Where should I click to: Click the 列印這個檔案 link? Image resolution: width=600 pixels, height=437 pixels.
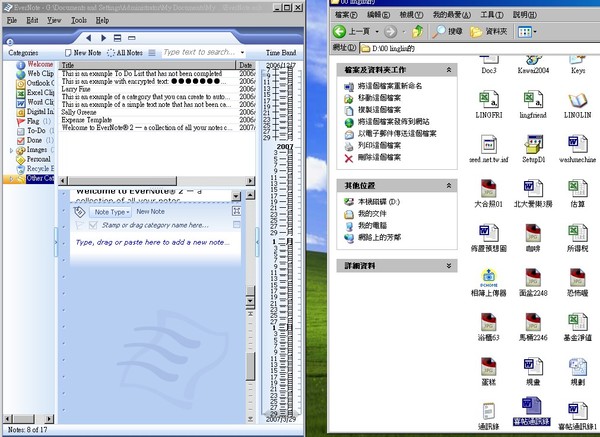tap(379, 145)
